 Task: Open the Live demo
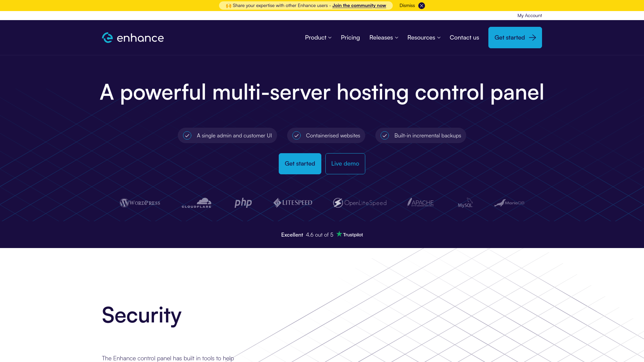pyautogui.click(x=345, y=164)
